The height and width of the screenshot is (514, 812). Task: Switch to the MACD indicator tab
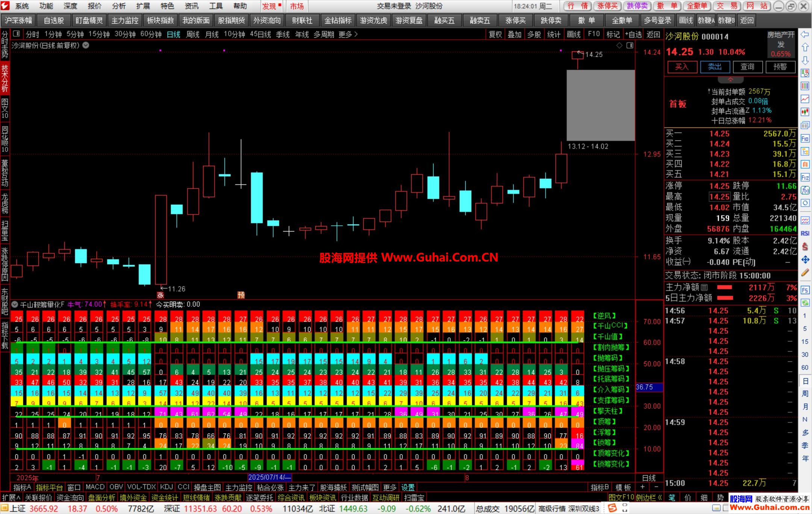(95, 487)
